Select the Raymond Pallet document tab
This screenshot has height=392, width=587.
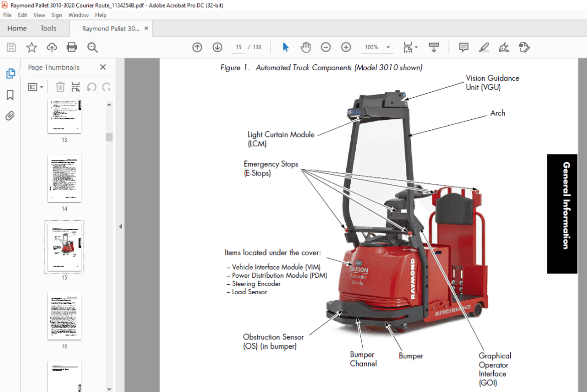110,29
